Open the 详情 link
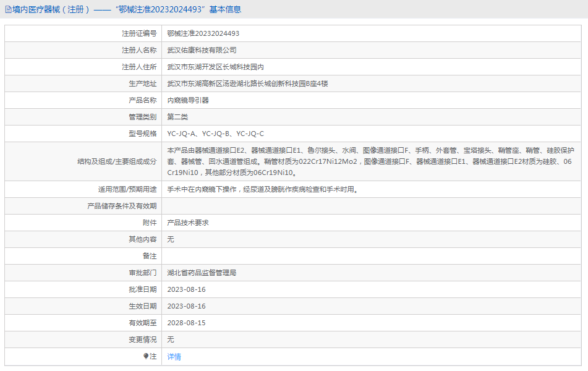Image resolution: width=588 pixels, height=371 pixels. tap(174, 357)
